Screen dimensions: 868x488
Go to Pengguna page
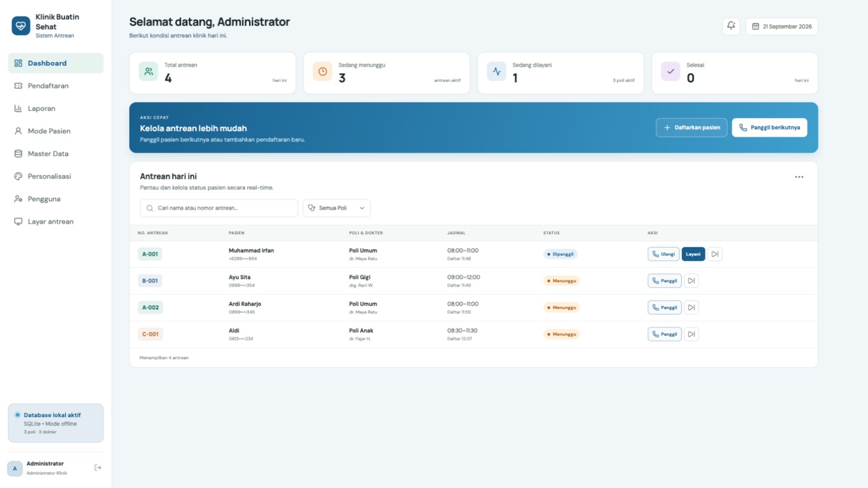(x=56, y=199)
